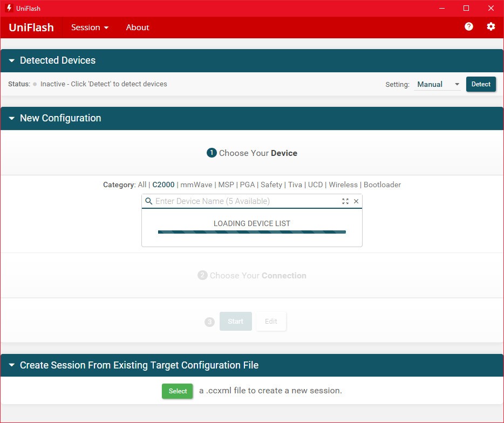504x423 pixels.
Task: Collapse the Detected Devices section
Action: [11, 60]
